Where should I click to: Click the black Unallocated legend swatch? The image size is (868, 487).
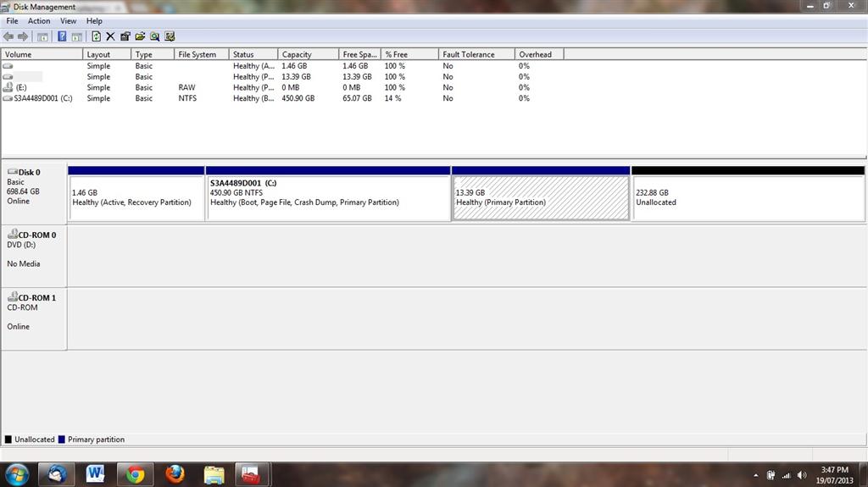coord(8,440)
